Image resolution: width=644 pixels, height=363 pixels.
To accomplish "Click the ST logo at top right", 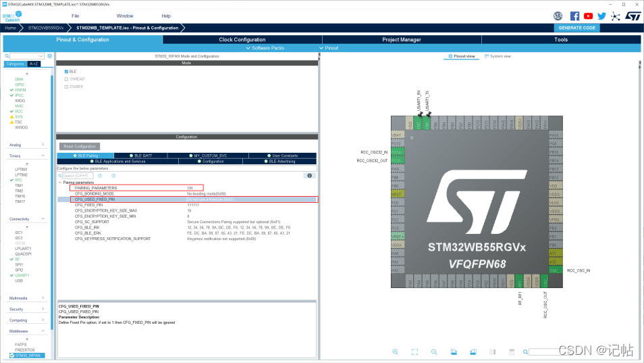I will pyautogui.click(x=633, y=16).
